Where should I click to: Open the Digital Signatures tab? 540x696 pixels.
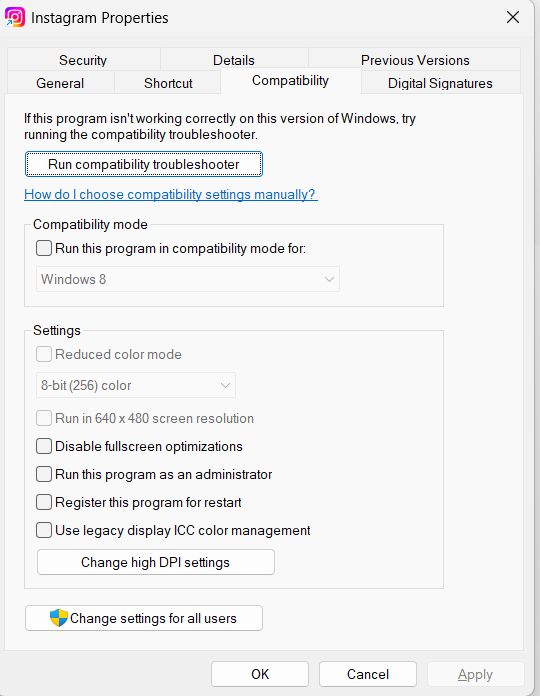440,83
